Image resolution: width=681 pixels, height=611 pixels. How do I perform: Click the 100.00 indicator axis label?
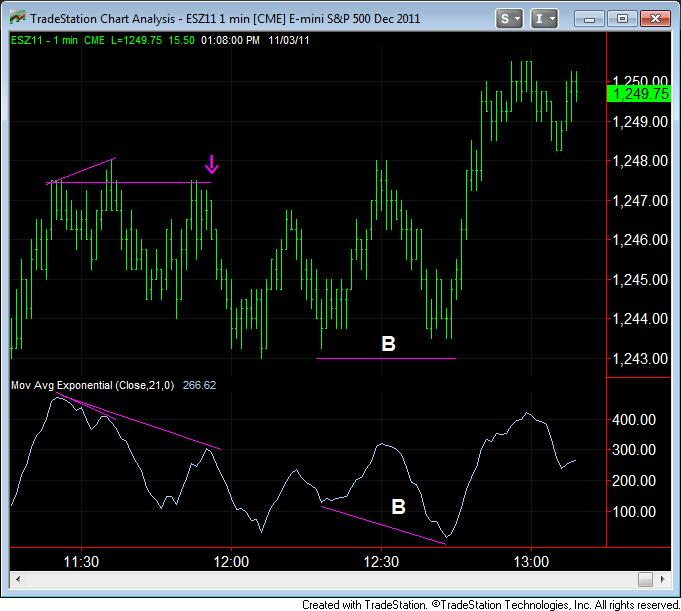(x=634, y=512)
